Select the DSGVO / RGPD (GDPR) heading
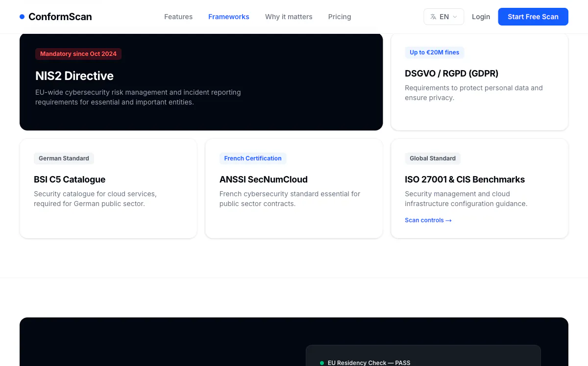The image size is (588, 366). pyautogui.click(x=452, y=74)
